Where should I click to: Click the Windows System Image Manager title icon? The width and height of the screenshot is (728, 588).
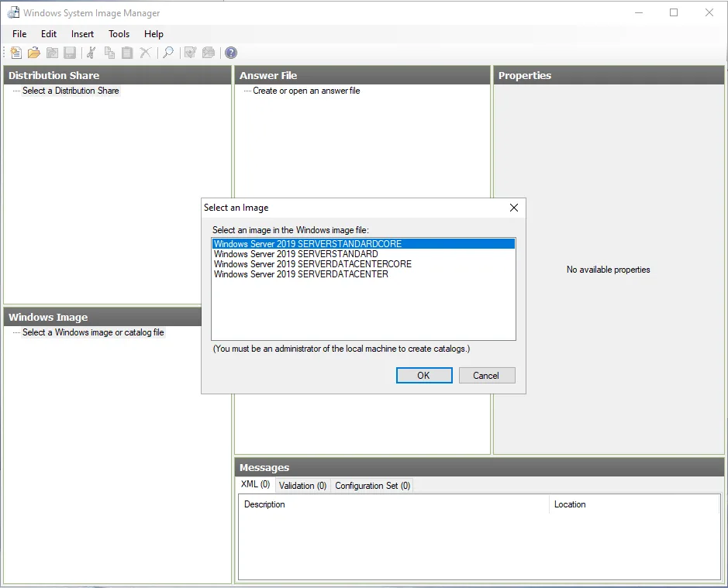[x=13, y=12]
